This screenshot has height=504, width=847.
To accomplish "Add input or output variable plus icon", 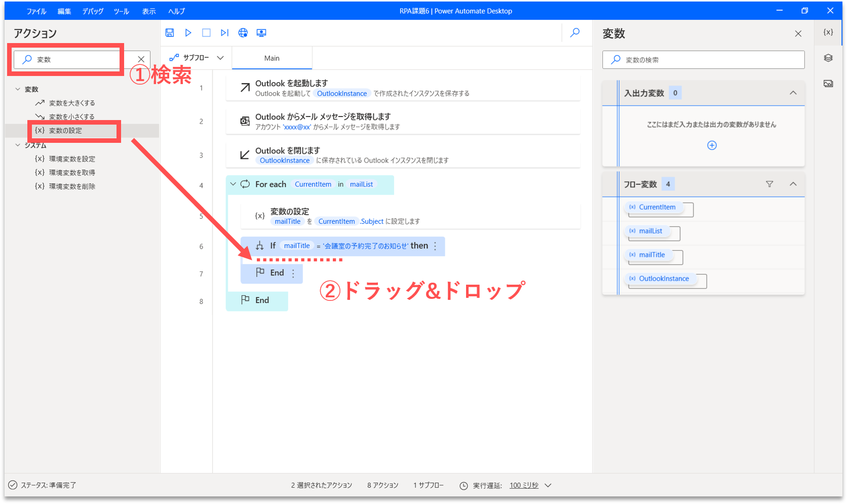I will 712,145.
